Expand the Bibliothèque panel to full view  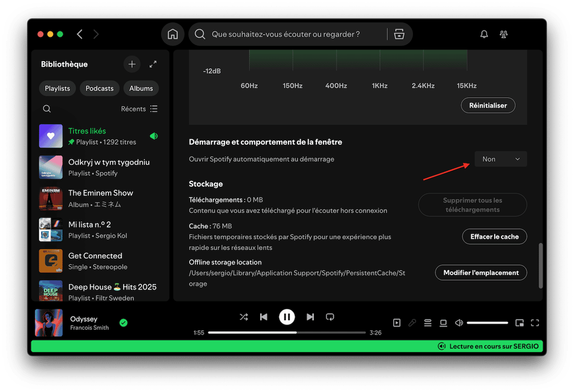(x=153, y=64)
